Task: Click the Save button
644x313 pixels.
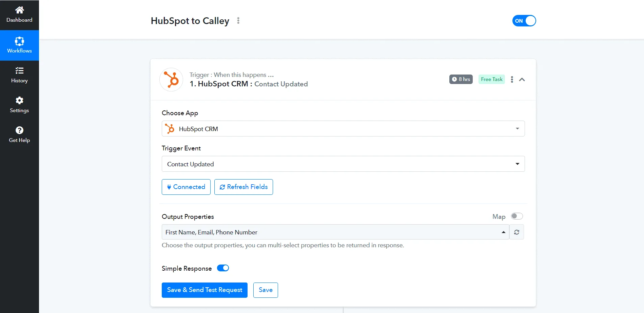Action: click(x=266, y=290)
